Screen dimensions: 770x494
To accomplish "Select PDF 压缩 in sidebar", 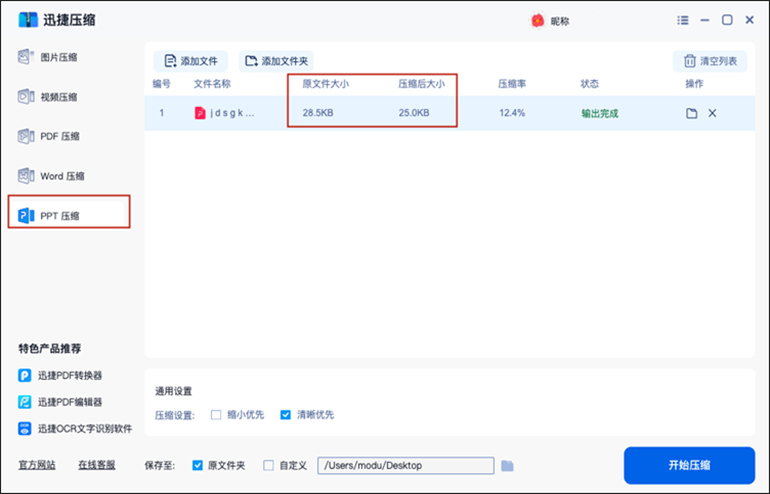I will coord(49,136).
